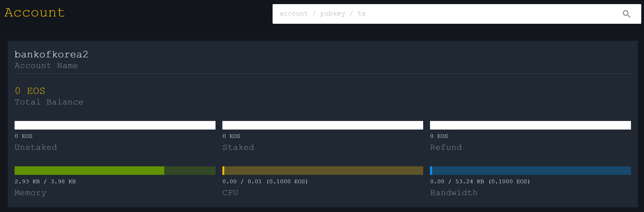This screenshot has height=212, width=644.
Task: Click the CPU 0.00 / 0.01 usage text
Action: pyautogui.click(x=265, y=182)
